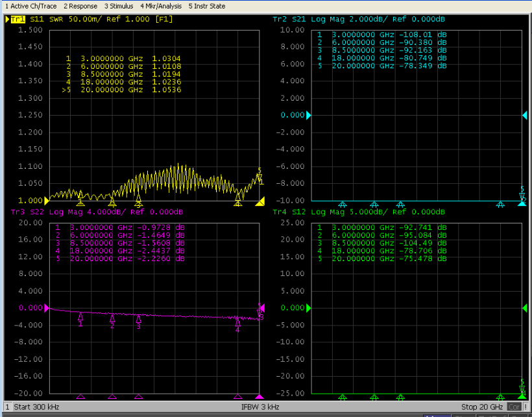Activate the Tr4 S12 trace label

point(279,212)
